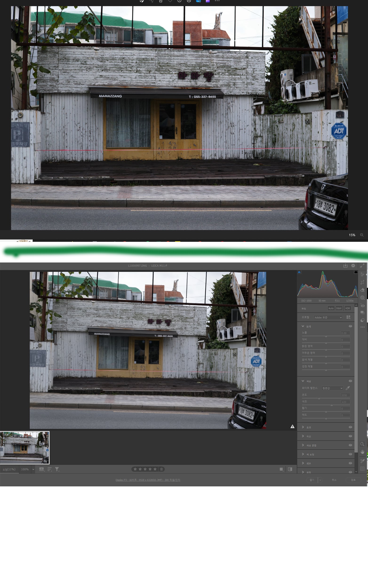This screenshot has height=588, width=368.
Task: Open the white balance 원본값 dropdown
Action: point(332,388)
